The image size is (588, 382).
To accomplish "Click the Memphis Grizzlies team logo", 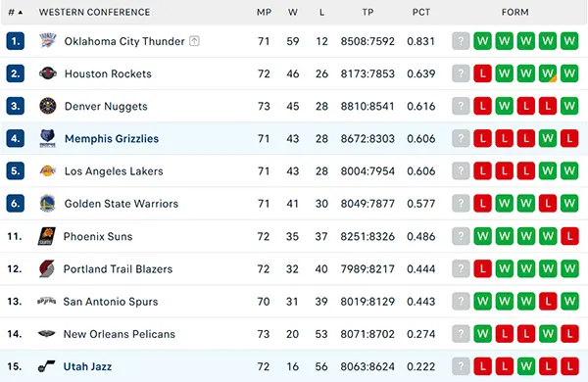I will (x=48, y=139).
